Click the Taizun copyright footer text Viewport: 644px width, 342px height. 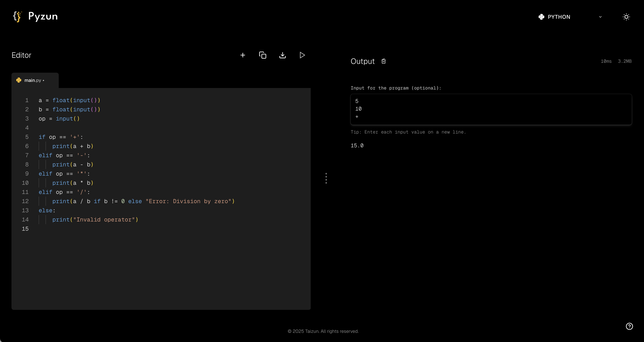[x=323, y=331]
